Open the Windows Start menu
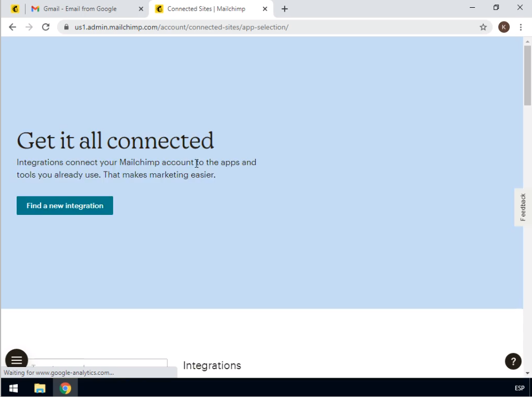 click(13, 388)
